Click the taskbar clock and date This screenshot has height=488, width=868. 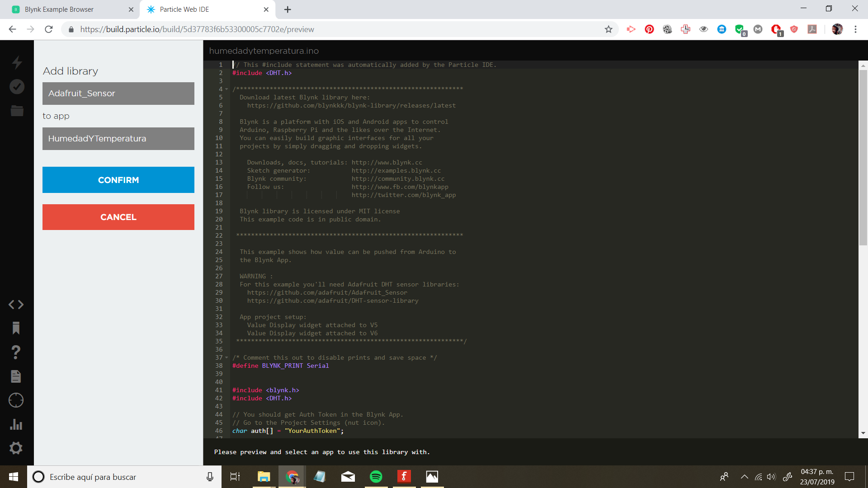click(817, 477)
